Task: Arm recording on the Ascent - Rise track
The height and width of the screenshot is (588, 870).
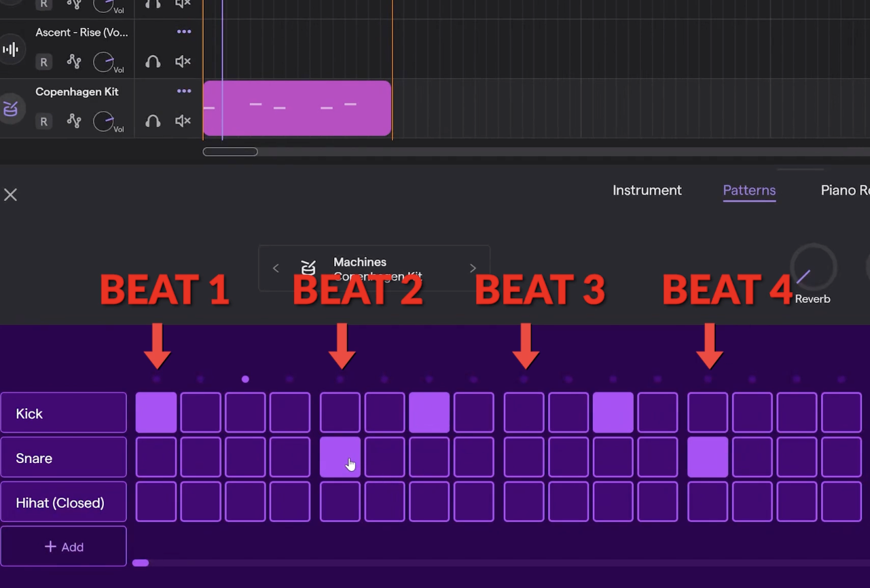Action: tap(43, 62)
